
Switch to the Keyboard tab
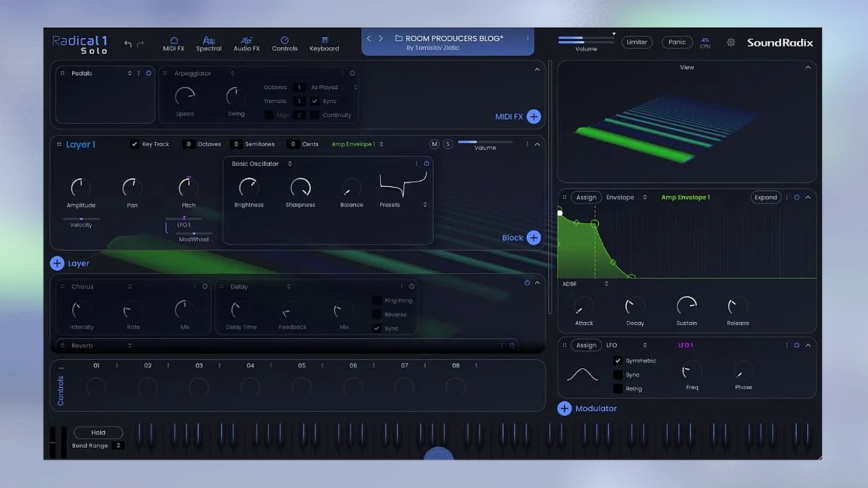click(324, 44)
